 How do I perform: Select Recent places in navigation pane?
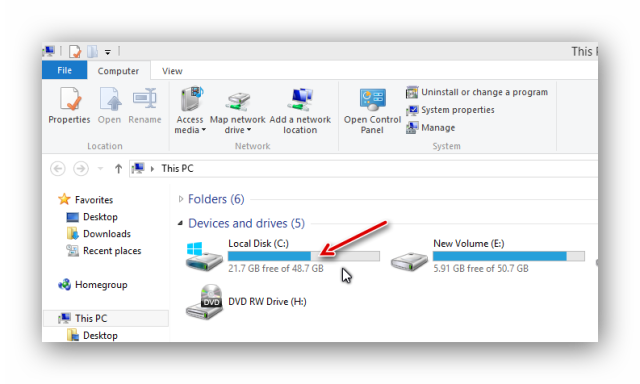coord(112,251)
